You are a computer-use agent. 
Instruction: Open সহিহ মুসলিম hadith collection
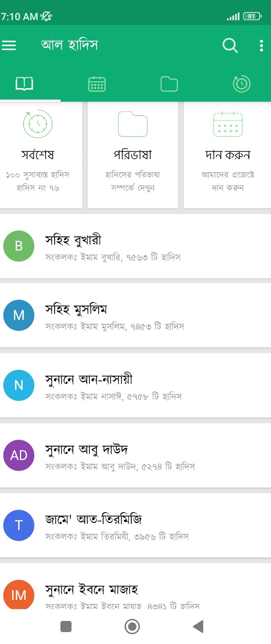(x=135, y=316)
